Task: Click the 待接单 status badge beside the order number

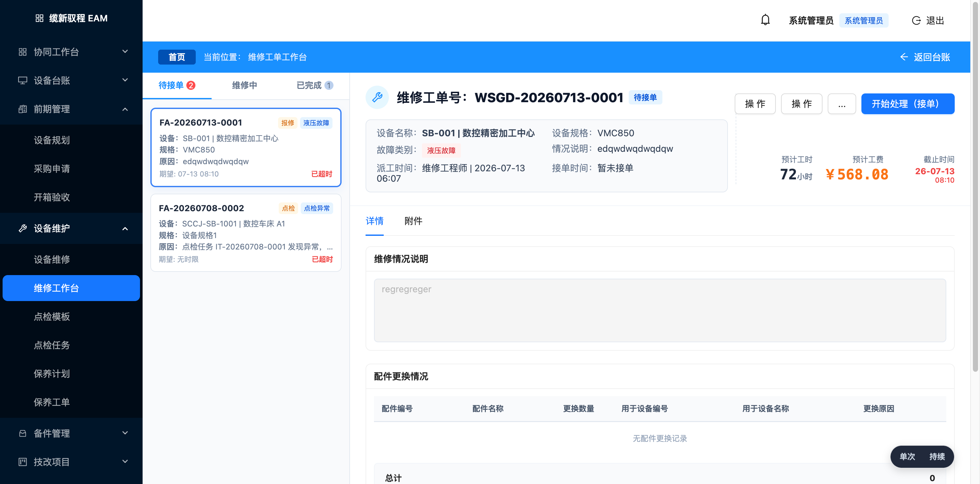Action: (x=645, y=98)
